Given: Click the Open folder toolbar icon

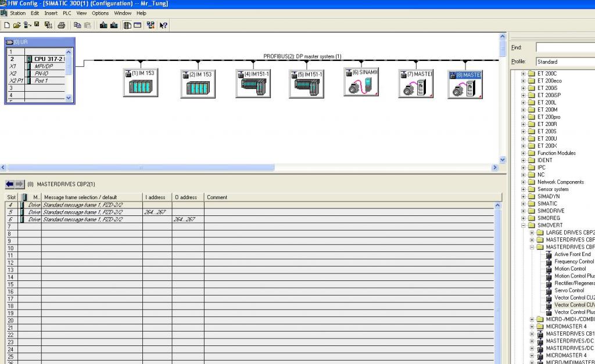Looking at the screenshot, I should click(x=17, y=25).
